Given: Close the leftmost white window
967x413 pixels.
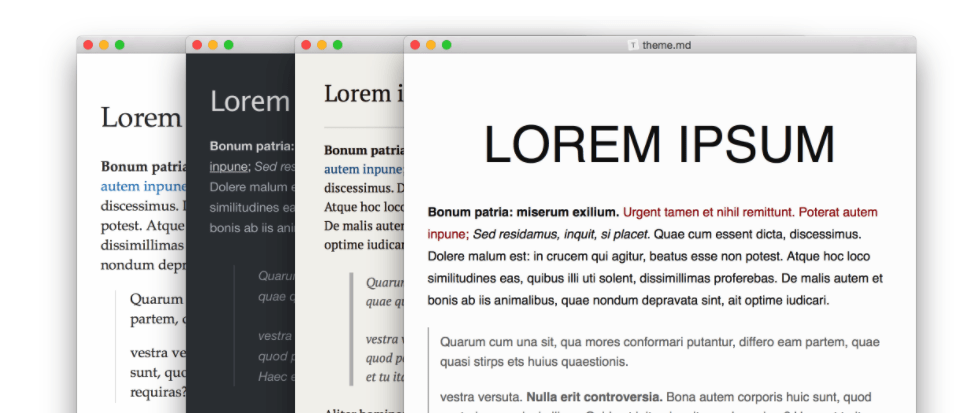Looking at the screenshot, I should [x=88, y=45].
